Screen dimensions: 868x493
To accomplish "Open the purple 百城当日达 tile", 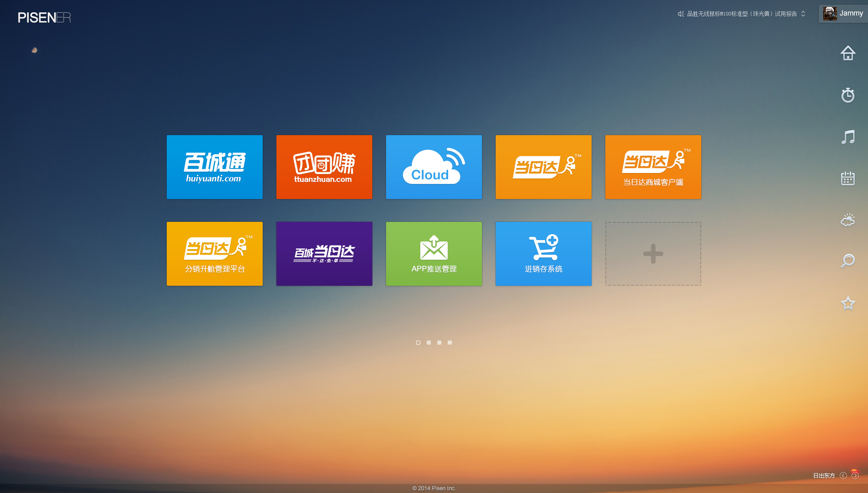I will (324, 254).
